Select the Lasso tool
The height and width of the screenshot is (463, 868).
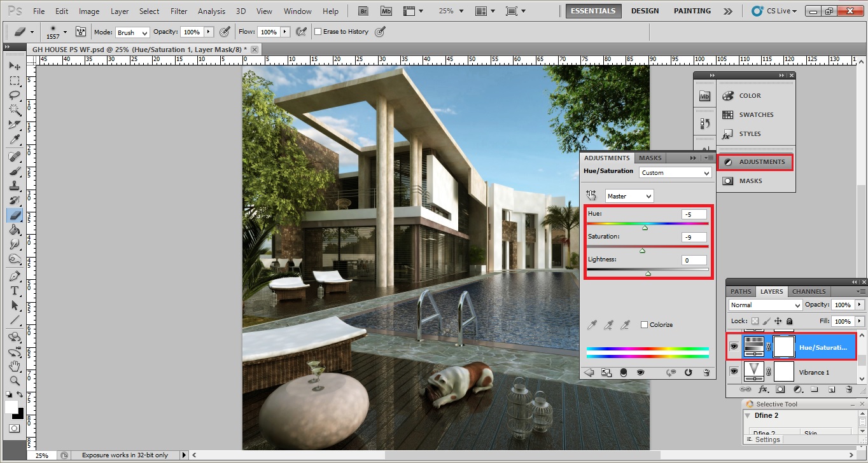[15, 95]
